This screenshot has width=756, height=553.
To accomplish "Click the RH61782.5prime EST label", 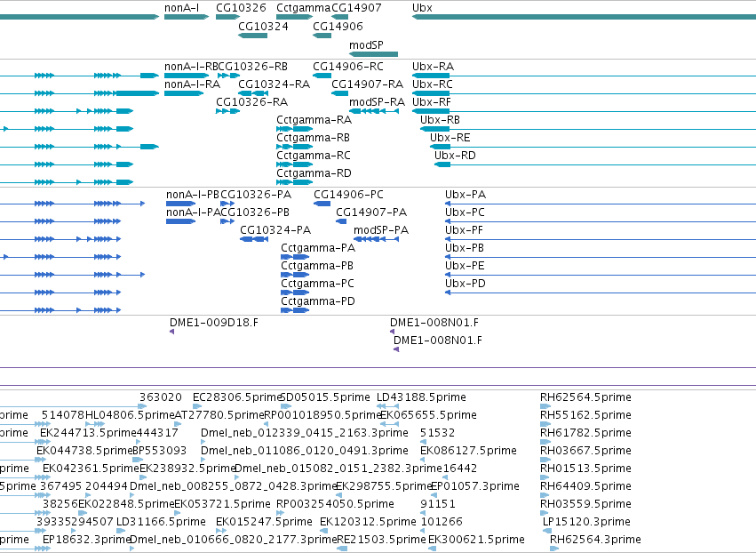I will pyautogui.click(x=585, y=433).
